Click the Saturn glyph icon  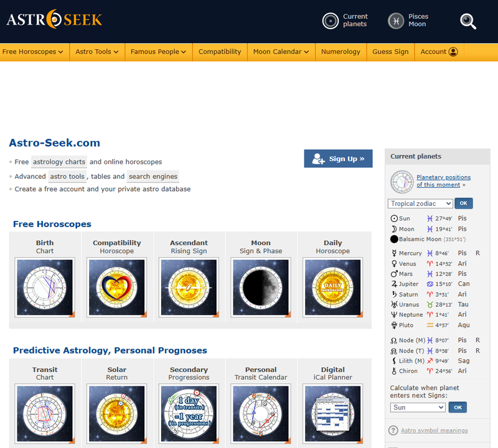(x=394, y=294)
